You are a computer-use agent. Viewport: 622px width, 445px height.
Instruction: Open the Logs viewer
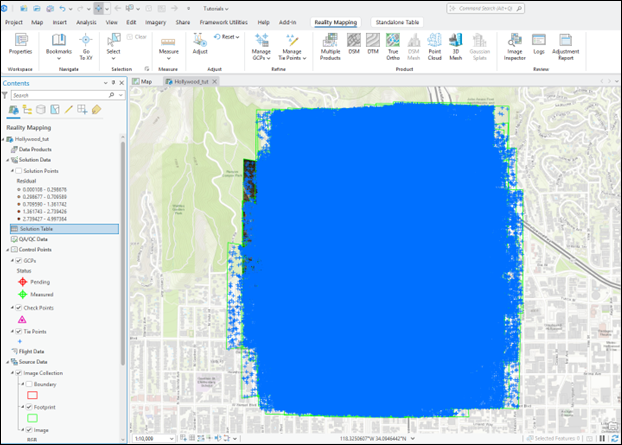(x=539, y=44)
